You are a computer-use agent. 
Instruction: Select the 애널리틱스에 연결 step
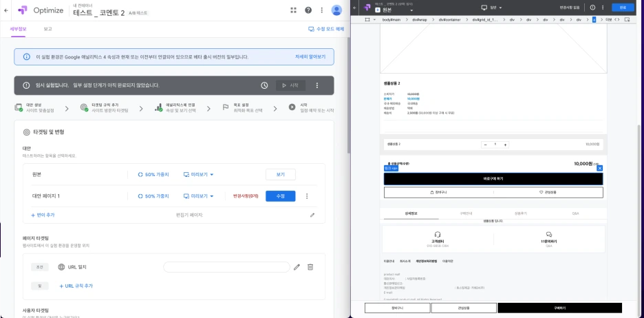pyautogui.click(x=175, y=107)
